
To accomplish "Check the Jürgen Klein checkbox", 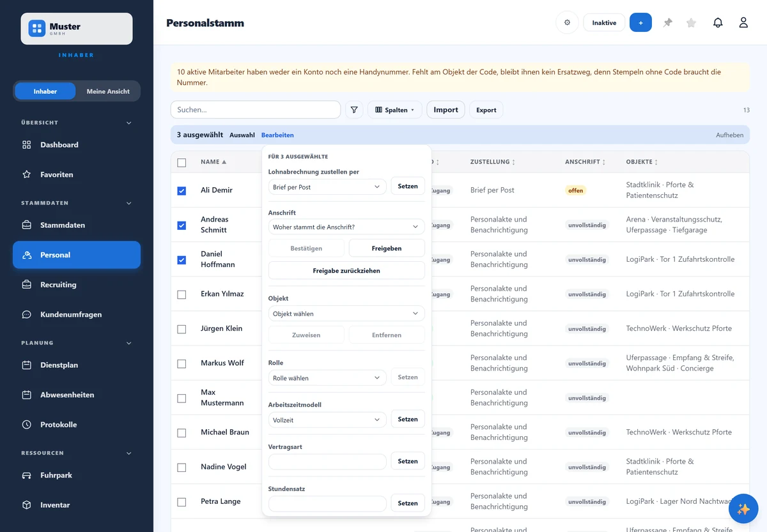I will pyautogui.click(x=182, y=329).
